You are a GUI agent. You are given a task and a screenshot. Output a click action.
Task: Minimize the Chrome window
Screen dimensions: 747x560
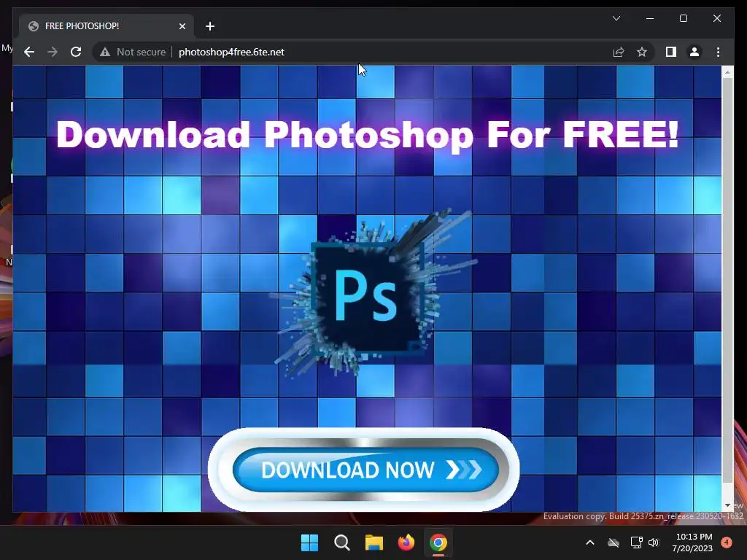(x=650, y=18)
